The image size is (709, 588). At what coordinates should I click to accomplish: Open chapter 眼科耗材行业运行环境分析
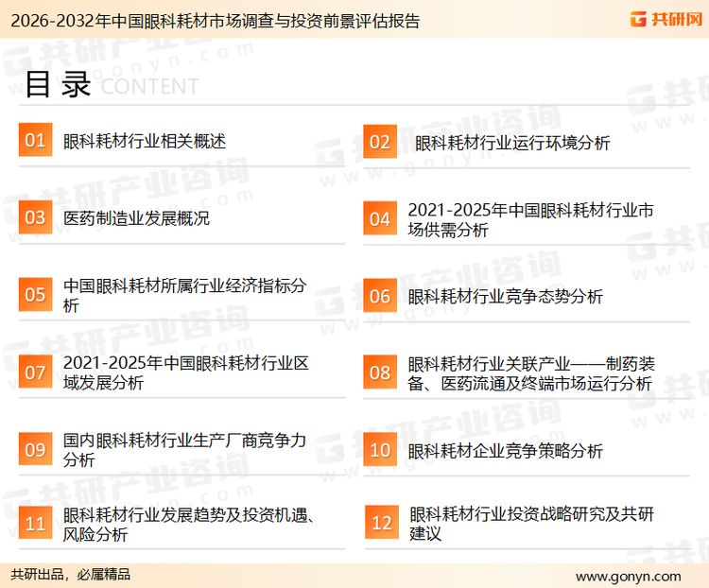coord(511,143)
